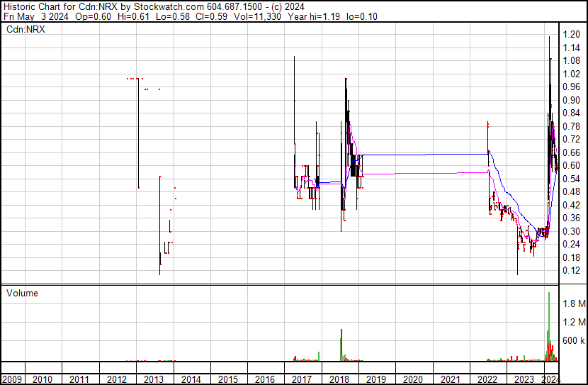Click the 2020 year label on time axis
This screenshot has height=385, width=588.
click(413, 379)
